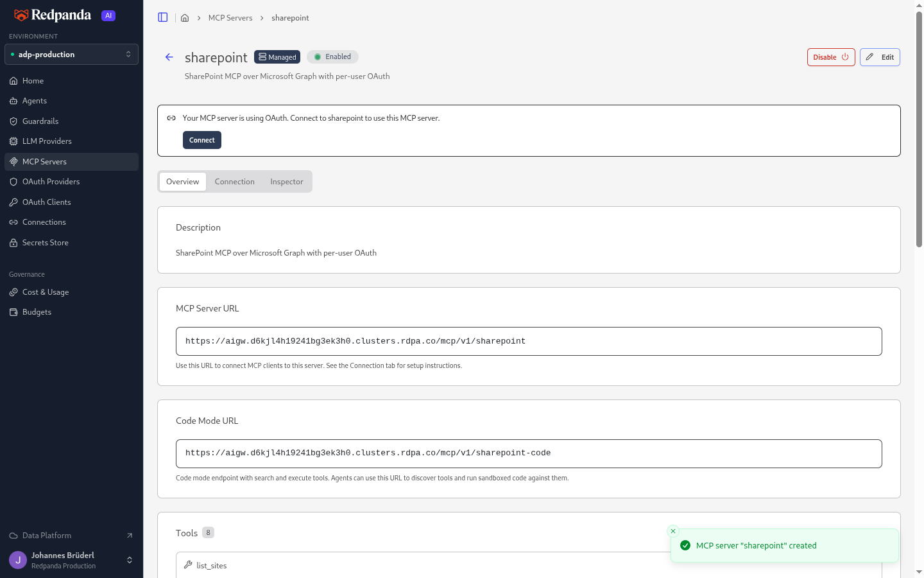Expand the adp-production environment dropdown
The image size is (924, 578).
[x=71, y=55]
